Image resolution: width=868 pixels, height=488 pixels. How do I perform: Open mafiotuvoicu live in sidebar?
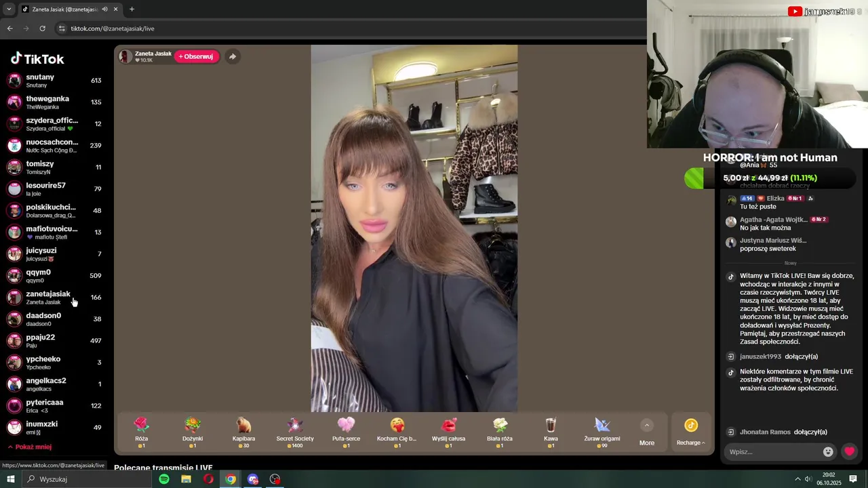54,232
